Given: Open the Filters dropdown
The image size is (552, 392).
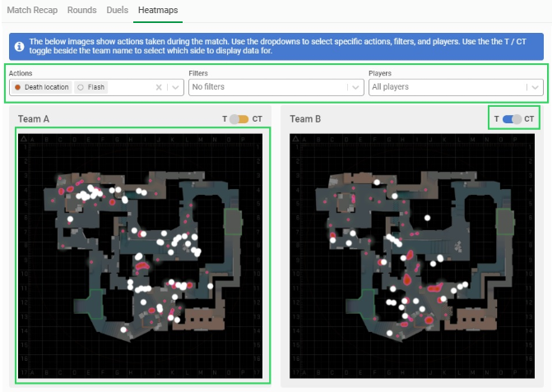Looking at the screenshot, I should click(x=276, y=87).
